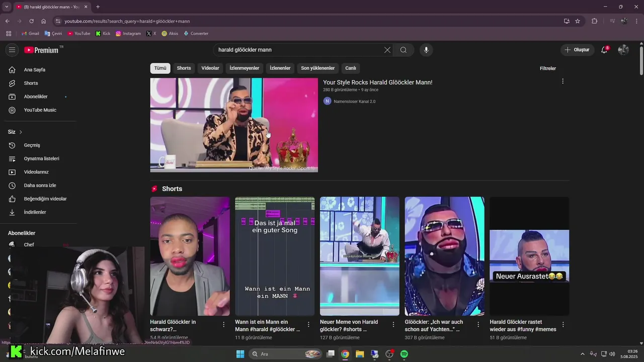Bookmark this page with star icon
Viewport: 644px width, 362px height.
(x=578, y=21)
